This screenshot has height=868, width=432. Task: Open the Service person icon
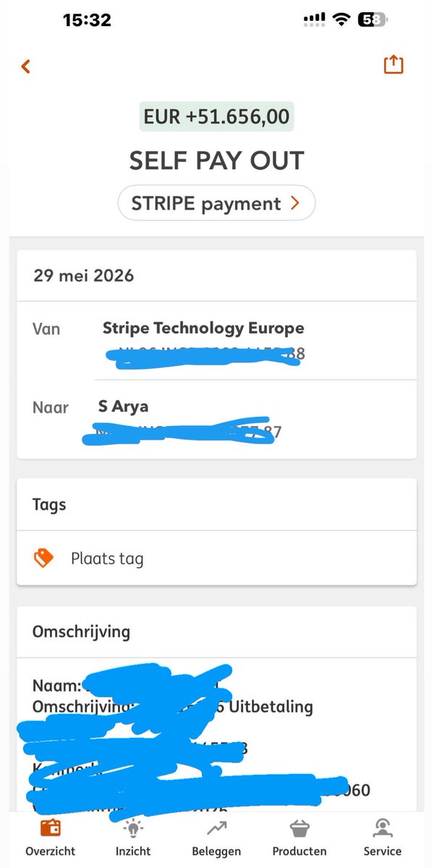pos(382,827)
